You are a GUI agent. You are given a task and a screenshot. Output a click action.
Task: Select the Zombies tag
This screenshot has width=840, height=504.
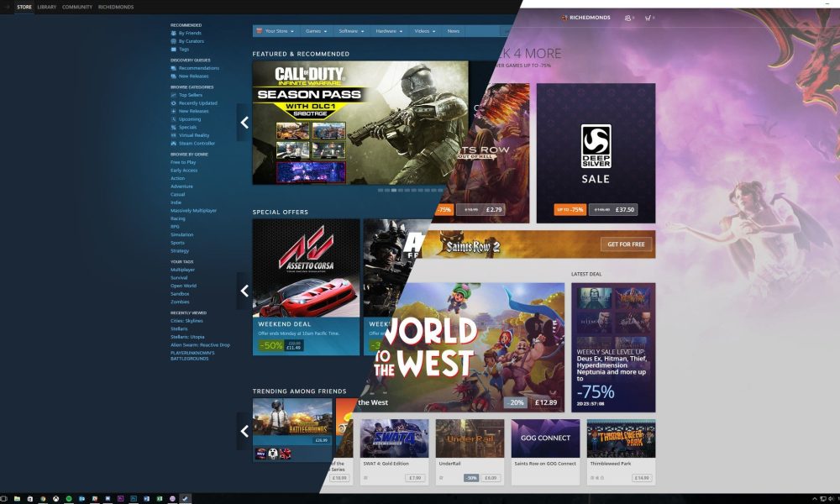click(x=180, y=302)
